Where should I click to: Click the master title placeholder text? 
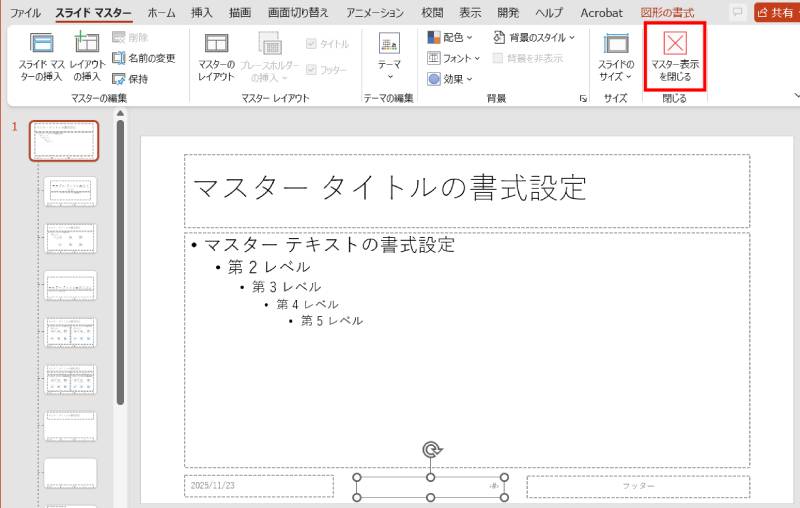389,188
